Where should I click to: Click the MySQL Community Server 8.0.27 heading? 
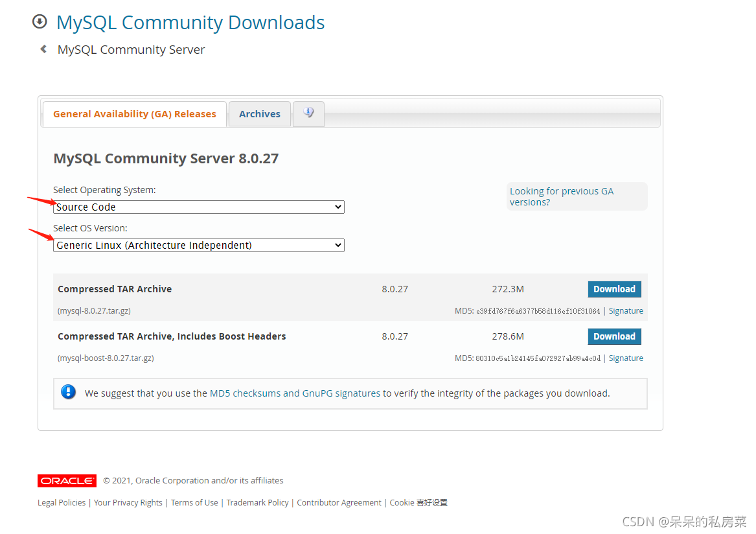click(166, 159)
